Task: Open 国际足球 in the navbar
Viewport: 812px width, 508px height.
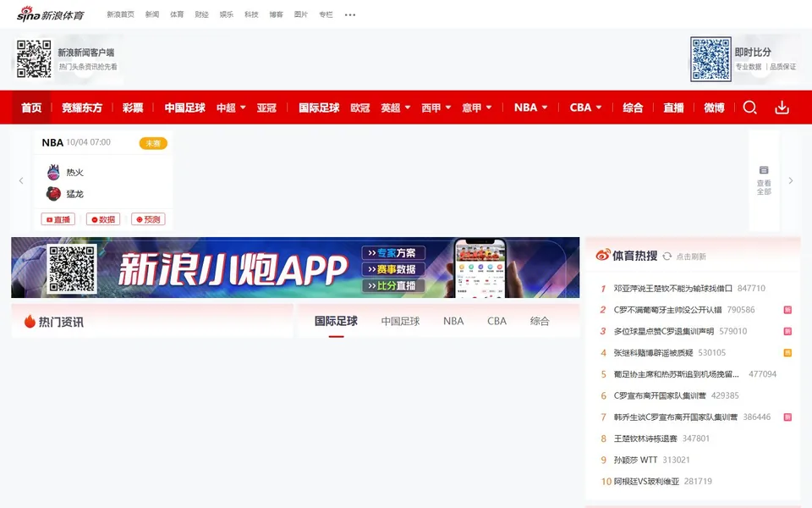Action: tap(319, 108)
